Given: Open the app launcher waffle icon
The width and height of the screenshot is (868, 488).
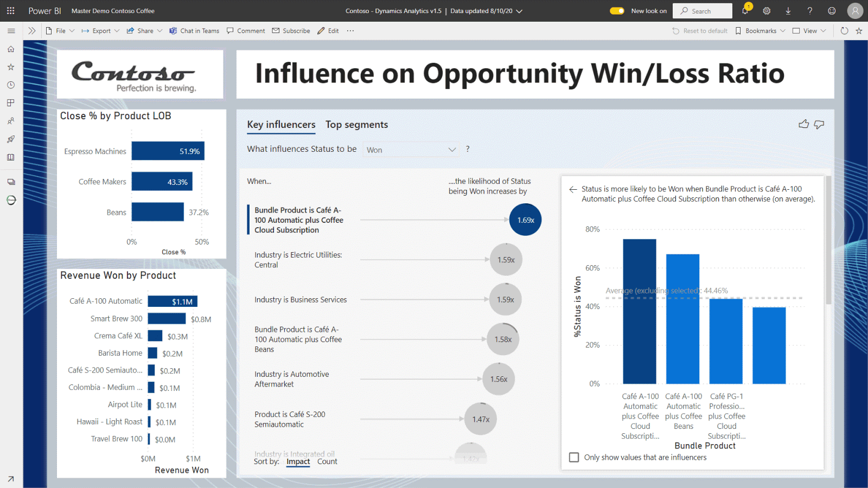Looking at the screenshot, I should point(10,11).
